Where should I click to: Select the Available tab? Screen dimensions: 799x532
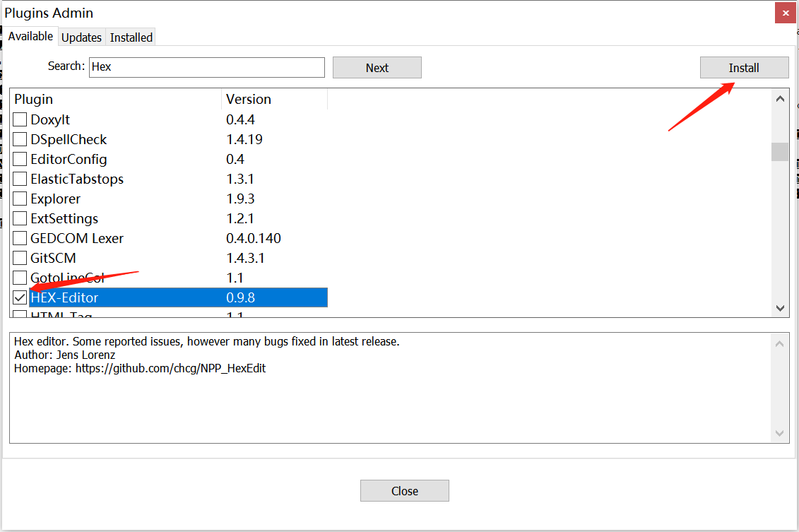pyautogui.click(x=31, y=36)
